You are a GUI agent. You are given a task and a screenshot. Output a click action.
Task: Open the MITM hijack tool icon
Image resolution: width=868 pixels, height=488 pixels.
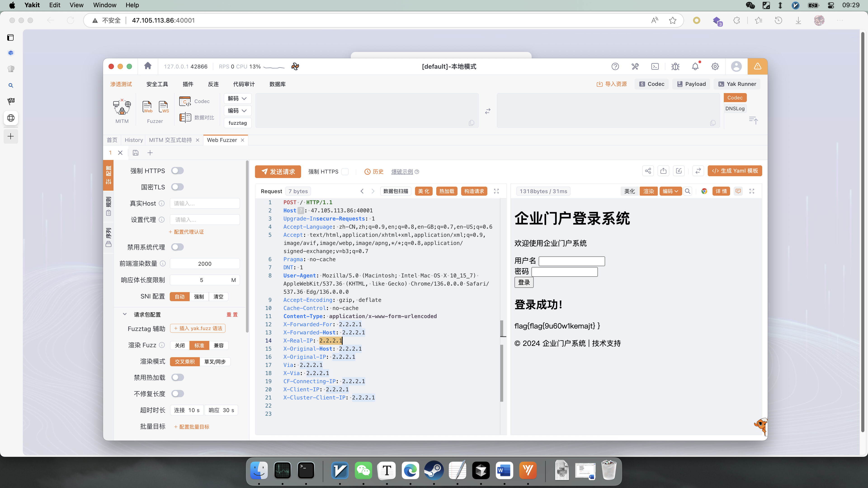[x=122, y=107]
